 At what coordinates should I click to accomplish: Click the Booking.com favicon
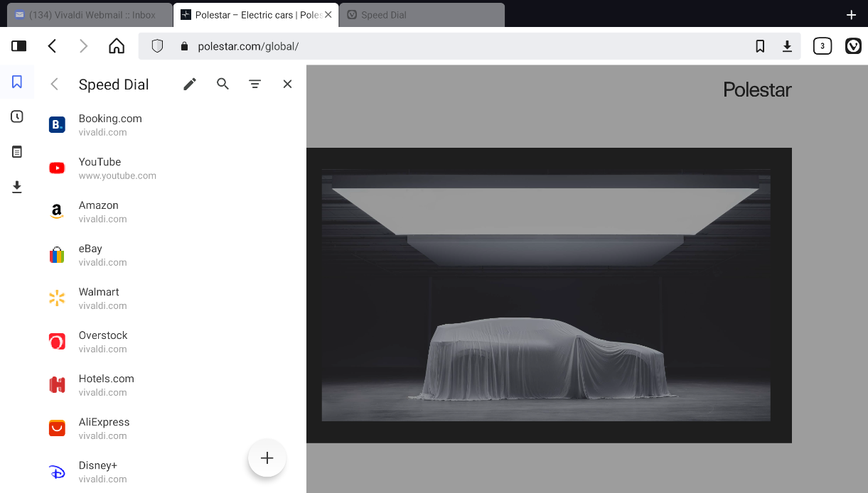[x=57, y=125]
